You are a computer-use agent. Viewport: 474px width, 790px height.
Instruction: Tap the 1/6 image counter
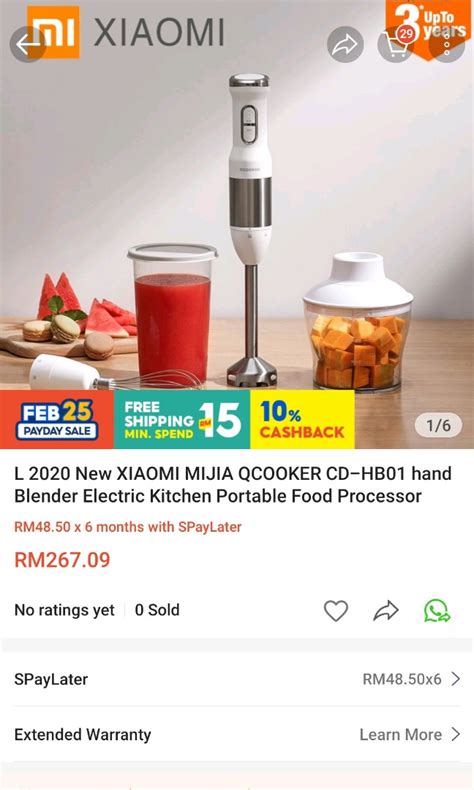[x=439, y=426]
